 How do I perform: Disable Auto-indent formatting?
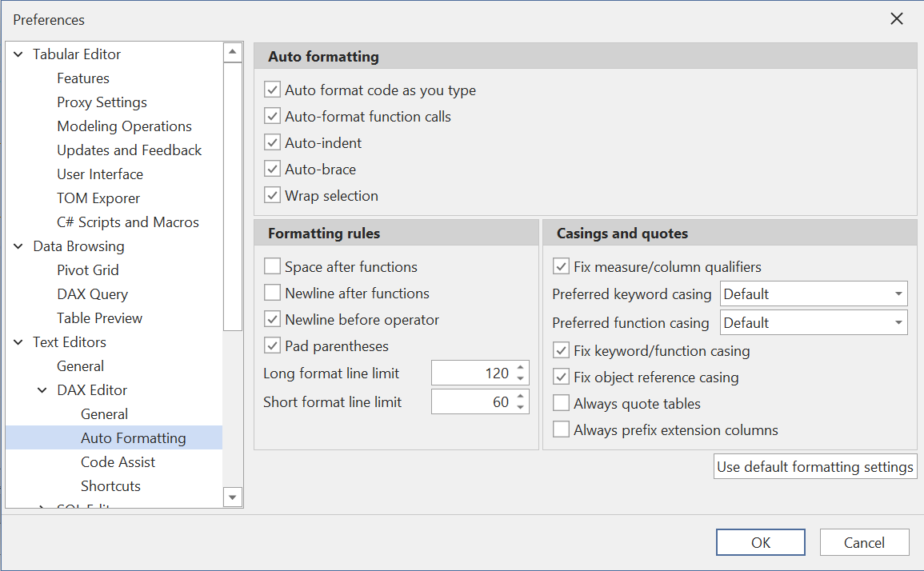pos(272,142)
